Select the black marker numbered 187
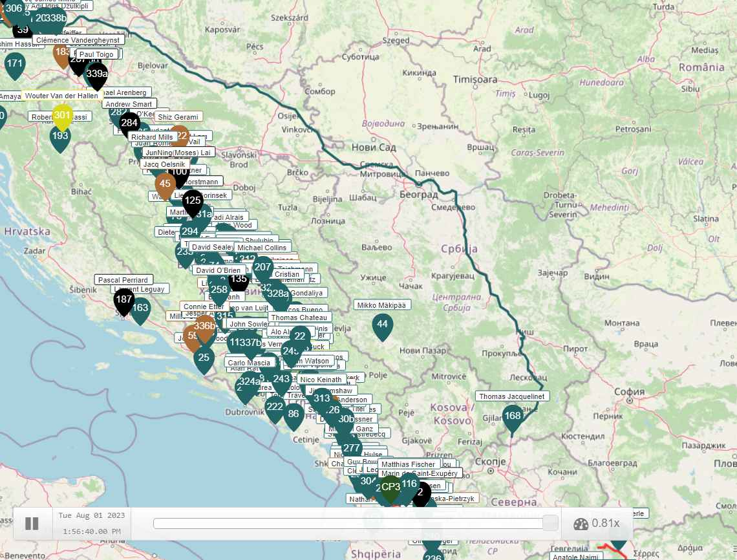 pyautogui.click(x=123, y=300)
